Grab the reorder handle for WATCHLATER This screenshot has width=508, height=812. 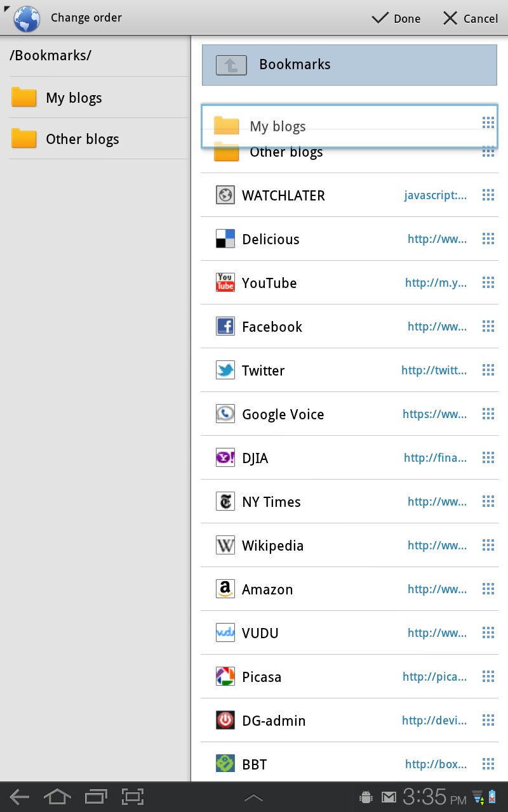pos(488,195)
